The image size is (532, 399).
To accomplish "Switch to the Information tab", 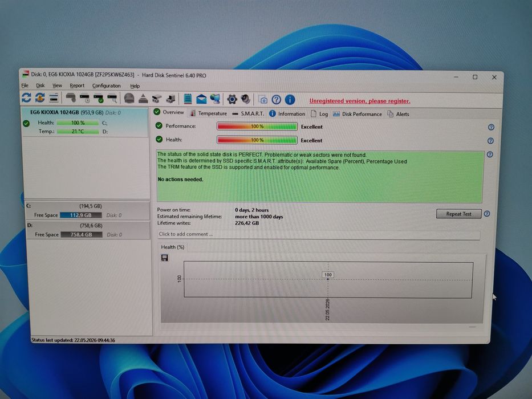I will pyautogui.click(x=287, y=113).
